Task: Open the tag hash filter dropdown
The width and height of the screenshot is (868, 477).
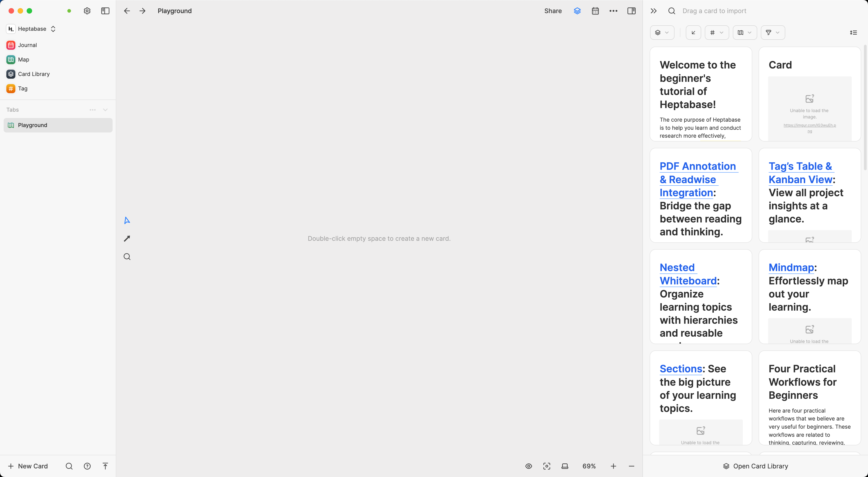Action: click(717, 32)
